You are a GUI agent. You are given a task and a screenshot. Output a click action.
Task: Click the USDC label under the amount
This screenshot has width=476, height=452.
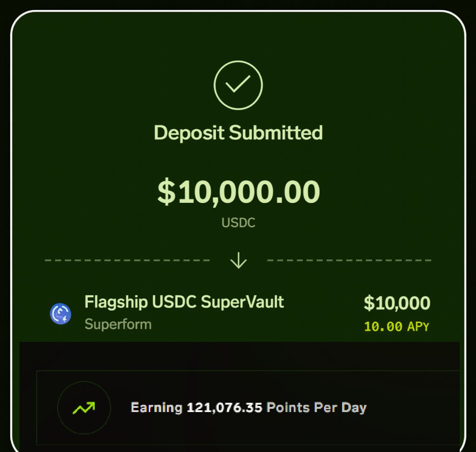click(x=238, y=223)
